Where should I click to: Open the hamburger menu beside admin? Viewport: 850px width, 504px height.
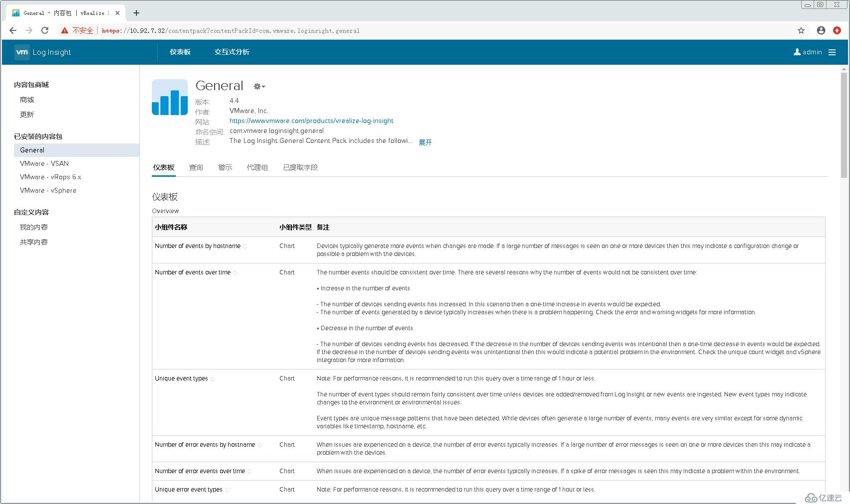coord(832,52)
